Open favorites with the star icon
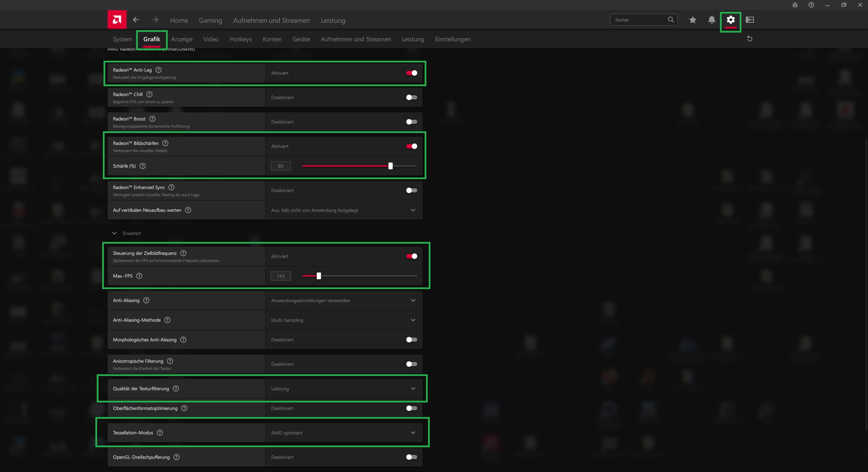The image size is (868, 472). 692,20
